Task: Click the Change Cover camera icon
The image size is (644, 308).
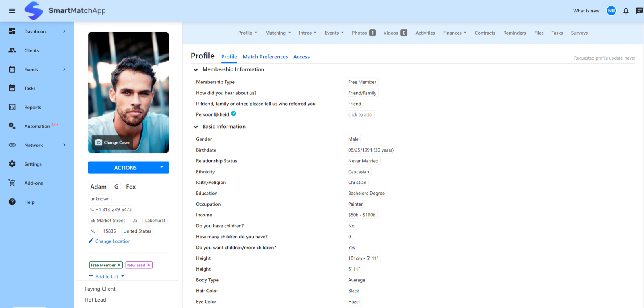Action: 99,142
